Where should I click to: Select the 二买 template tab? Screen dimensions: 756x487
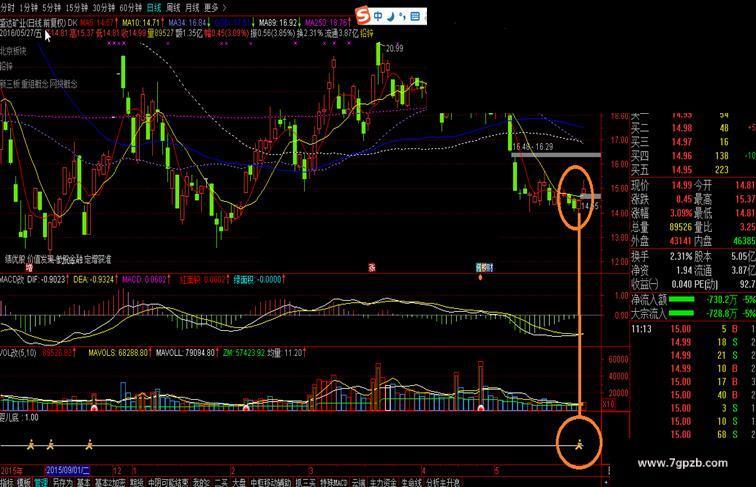click(x=221, y=482)
